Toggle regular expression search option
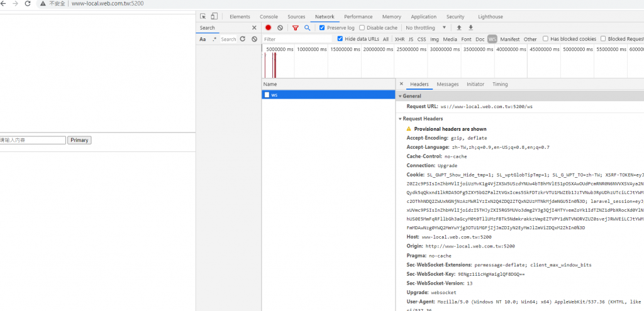This screenshot has width=644, height=311. coord(214,40)
